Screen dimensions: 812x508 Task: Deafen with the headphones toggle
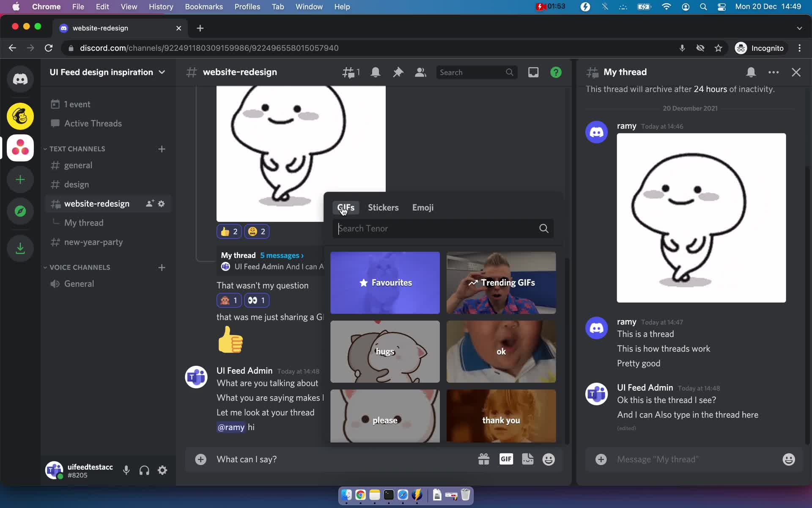(144, 470)
